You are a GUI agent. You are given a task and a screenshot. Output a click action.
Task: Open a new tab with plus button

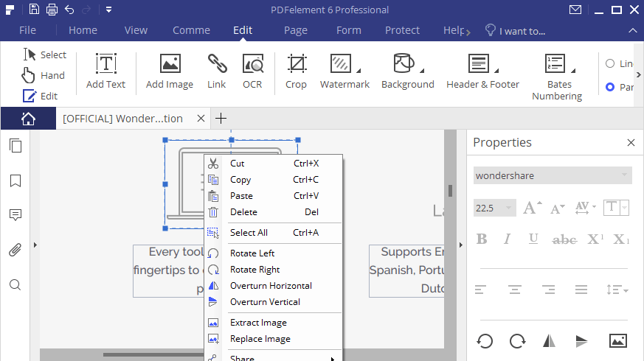[221, 119]
